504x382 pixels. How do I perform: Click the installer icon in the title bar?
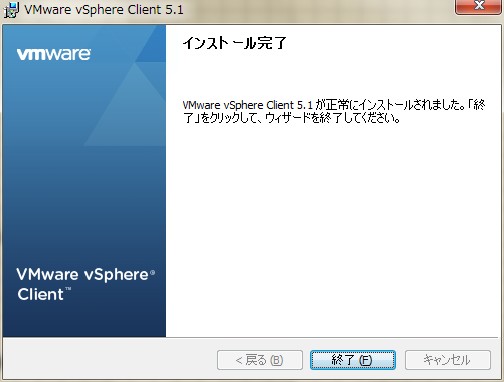[11, 10]
